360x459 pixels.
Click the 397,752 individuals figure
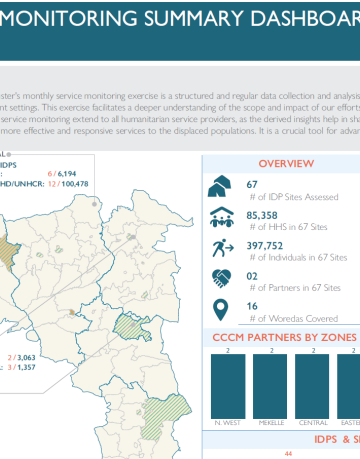click(265, 246)
